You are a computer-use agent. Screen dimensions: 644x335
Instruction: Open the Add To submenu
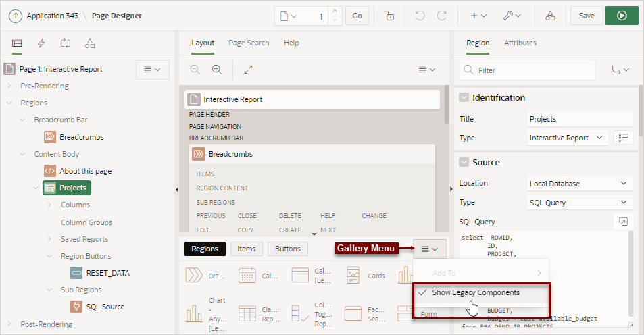[481, 273]
